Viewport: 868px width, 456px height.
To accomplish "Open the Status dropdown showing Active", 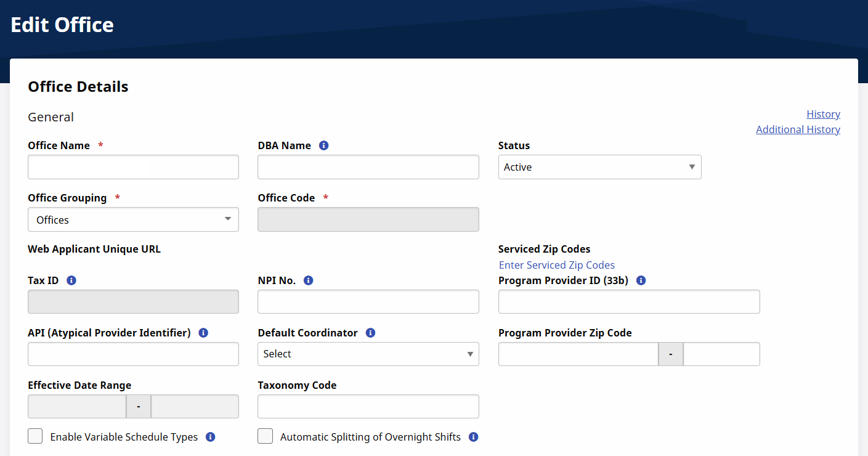I will [x=599, y=167].
